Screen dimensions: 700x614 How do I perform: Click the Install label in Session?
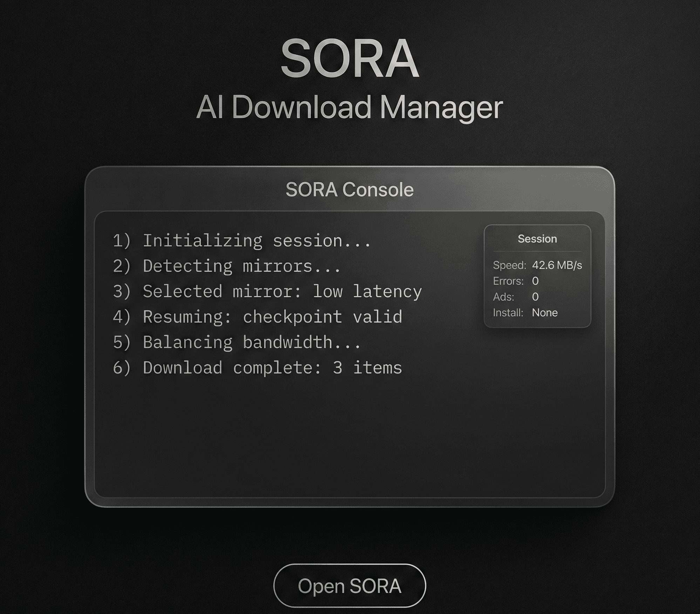click(508, 312)
